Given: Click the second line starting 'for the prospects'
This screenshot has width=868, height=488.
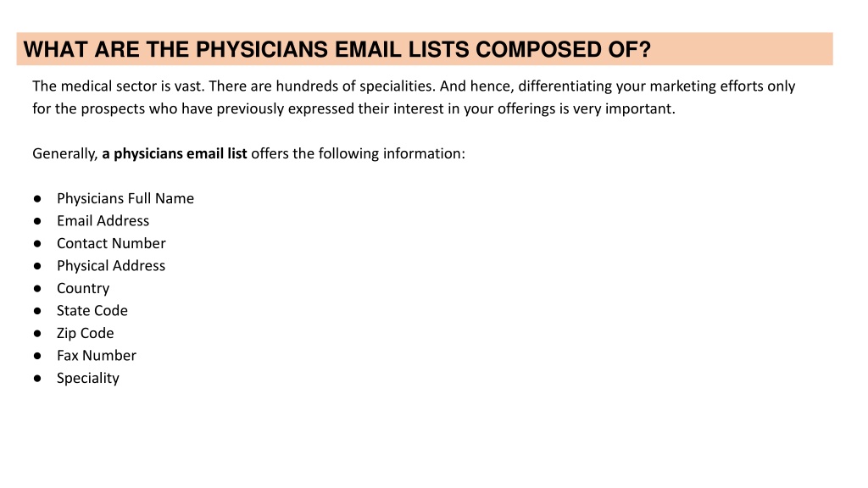Looking at the screenshot, I should click(353, 108).
